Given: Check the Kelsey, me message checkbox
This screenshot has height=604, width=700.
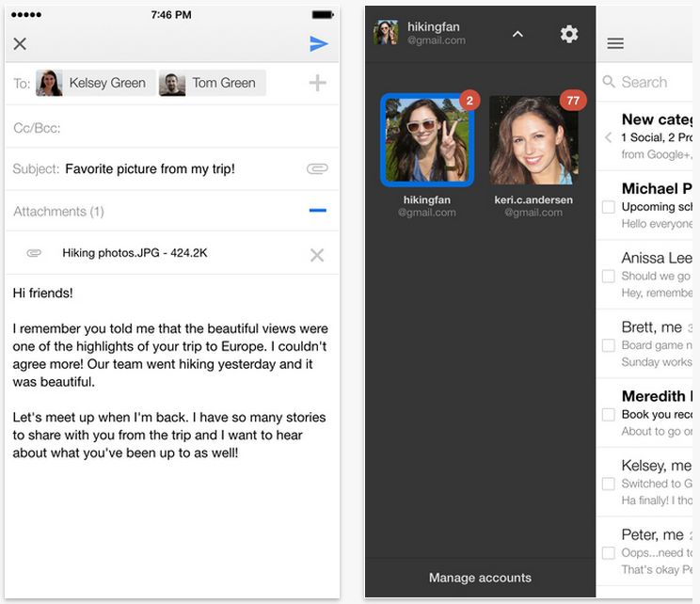Looking at the screenshot, I should point(609,484).
